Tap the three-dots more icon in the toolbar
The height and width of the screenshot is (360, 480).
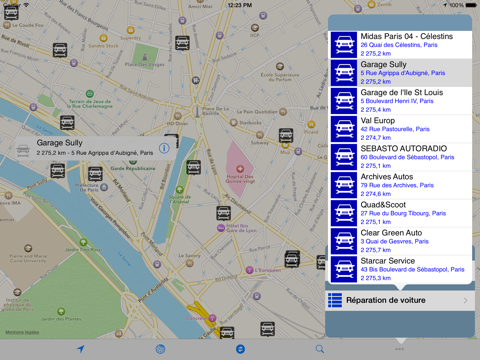coord(399,349)
